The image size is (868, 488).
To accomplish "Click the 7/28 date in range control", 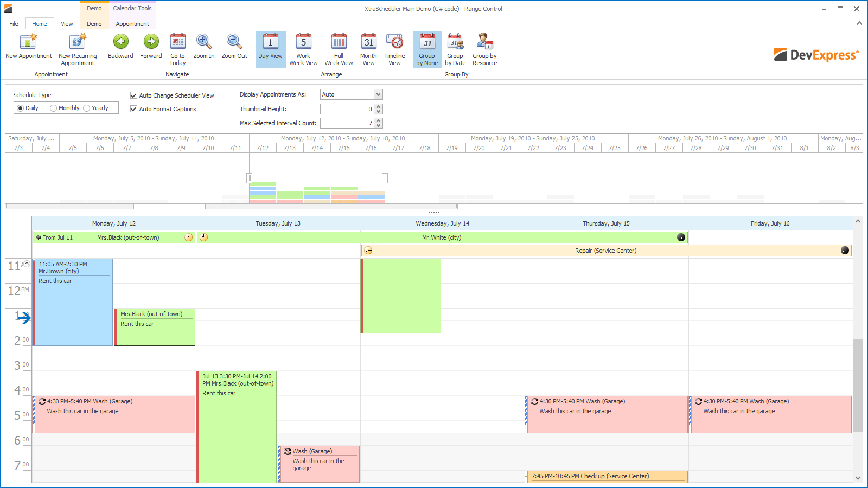I will [x=696, y=148].
